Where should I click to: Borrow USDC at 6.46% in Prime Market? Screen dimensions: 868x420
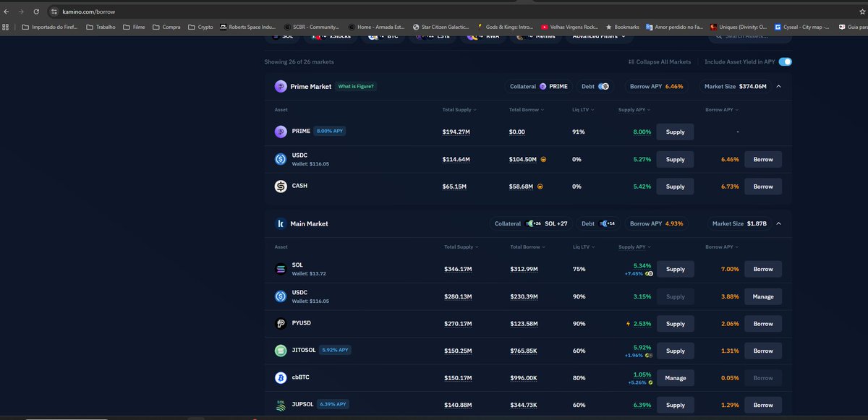pos(763,159)
